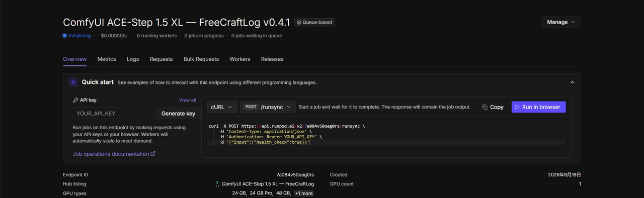This screenshot has width=644, height=198.
Task: Click the 48 GB GPU type
Action: click(283, 193)
